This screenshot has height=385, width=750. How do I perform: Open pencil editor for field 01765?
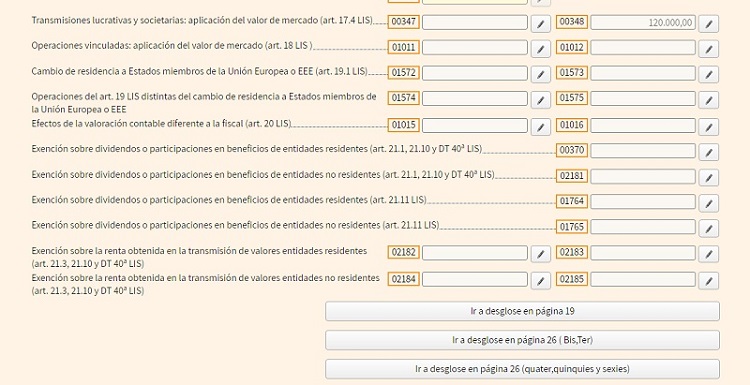[708, 228]
